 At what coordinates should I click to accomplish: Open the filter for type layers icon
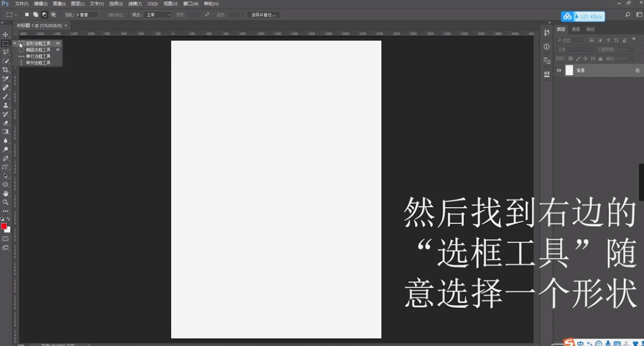pos(608,40)
